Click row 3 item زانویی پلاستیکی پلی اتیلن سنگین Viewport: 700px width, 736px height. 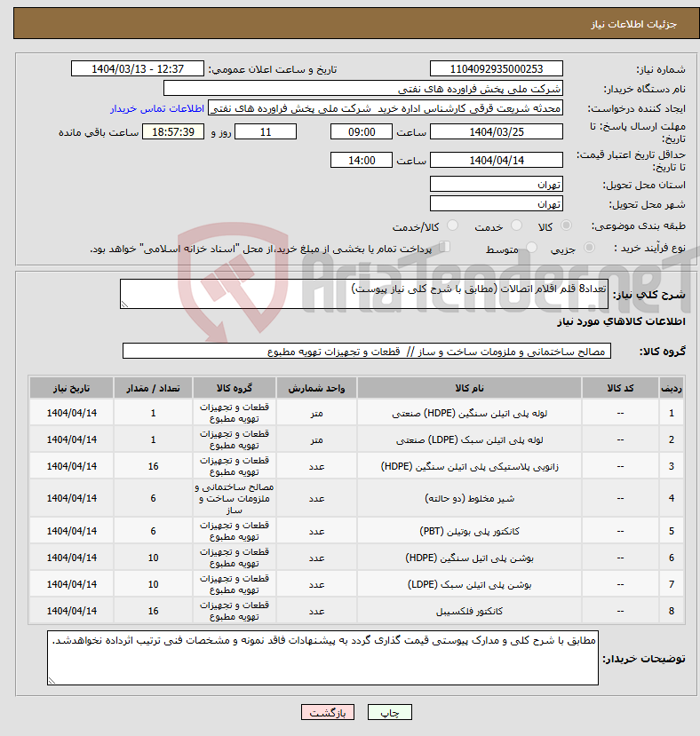[469, 467]
